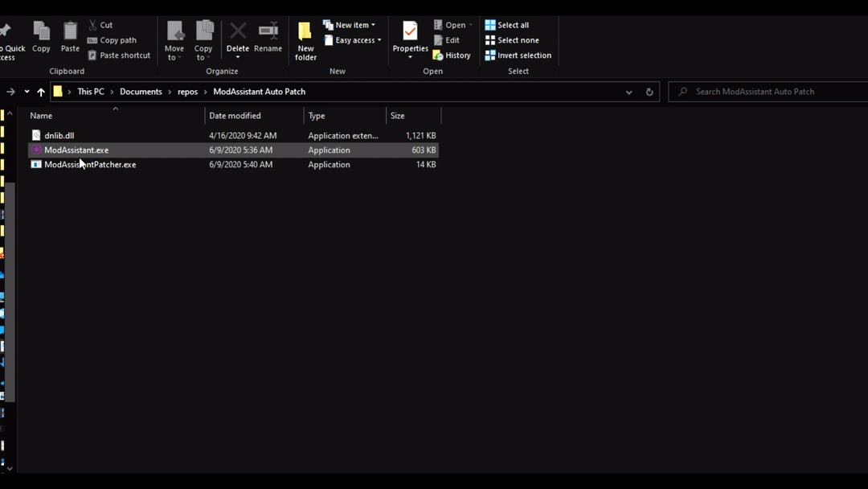
Task: Sort by the Date modified column
Action: tap(254, 116)
